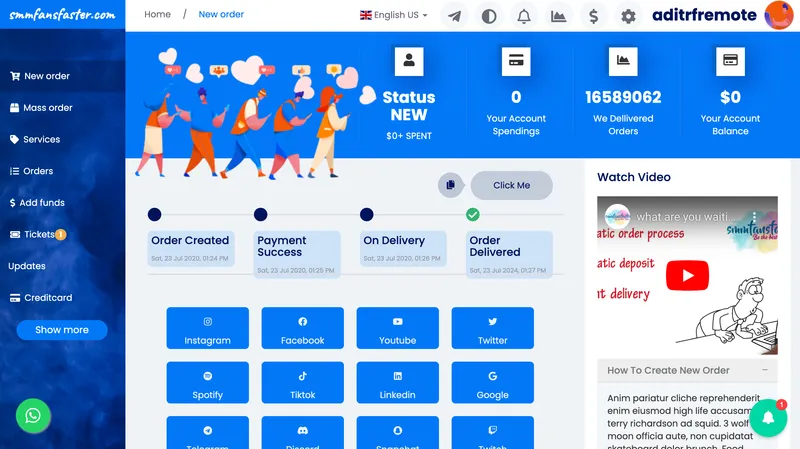Click the Order Created timeline dot
800x449 pixels.
point(155,215)
